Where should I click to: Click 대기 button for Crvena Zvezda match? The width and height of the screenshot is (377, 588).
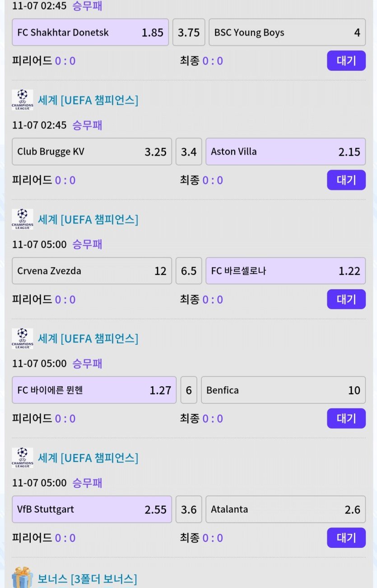pos(346,299)
